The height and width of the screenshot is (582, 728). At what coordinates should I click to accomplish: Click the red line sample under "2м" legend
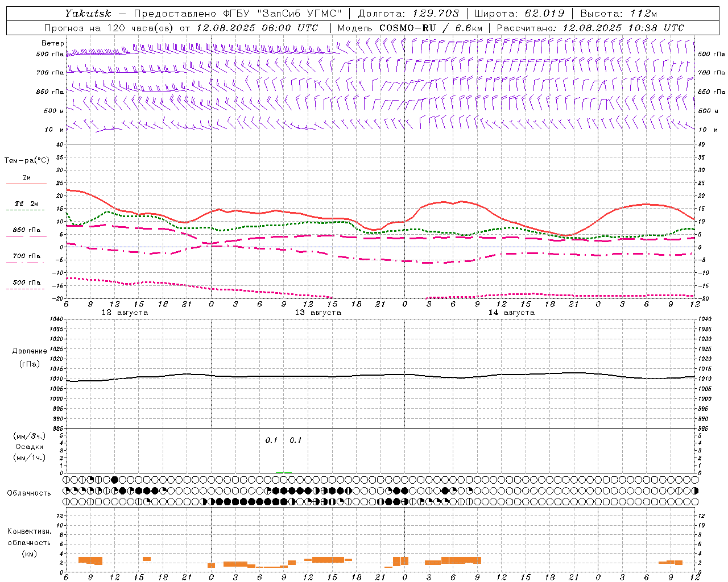[26, 184]
